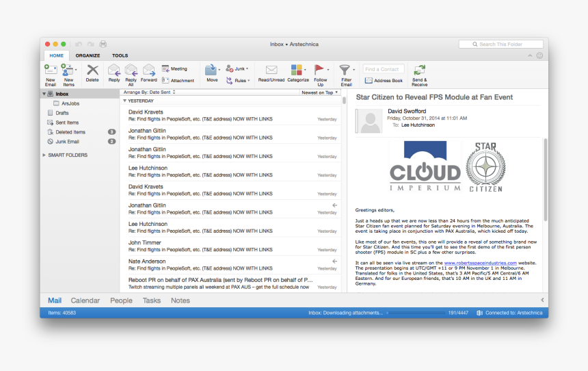
Task: Switch to Calendar view
Action: pyautogui.click(x=85, y=300)
